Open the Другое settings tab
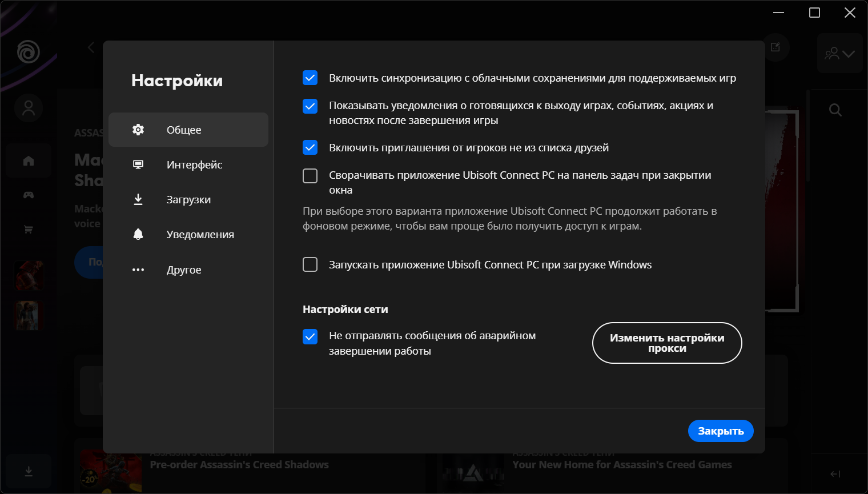This screenshot has height=494, width=868. point(188,270)
